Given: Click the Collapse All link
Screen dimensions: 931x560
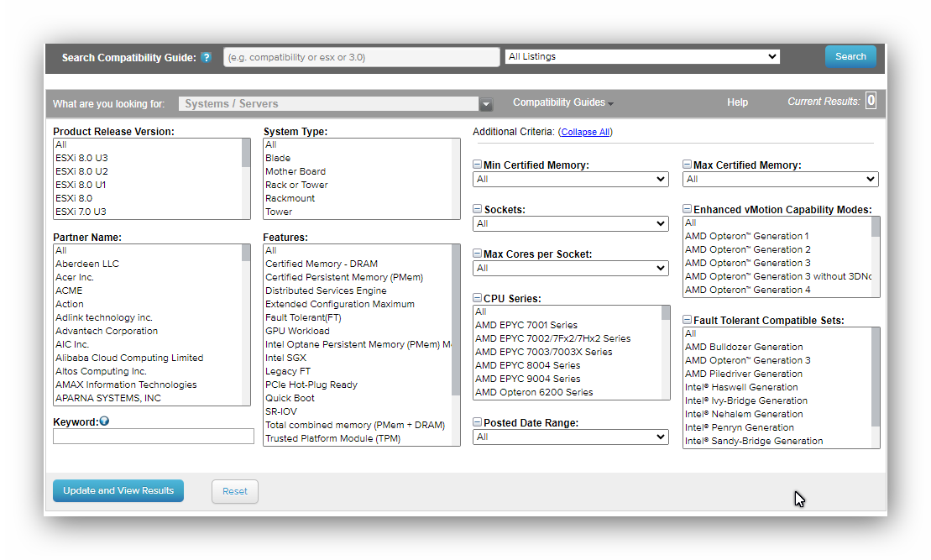Looking at the screenshot, I should point(585,132).
